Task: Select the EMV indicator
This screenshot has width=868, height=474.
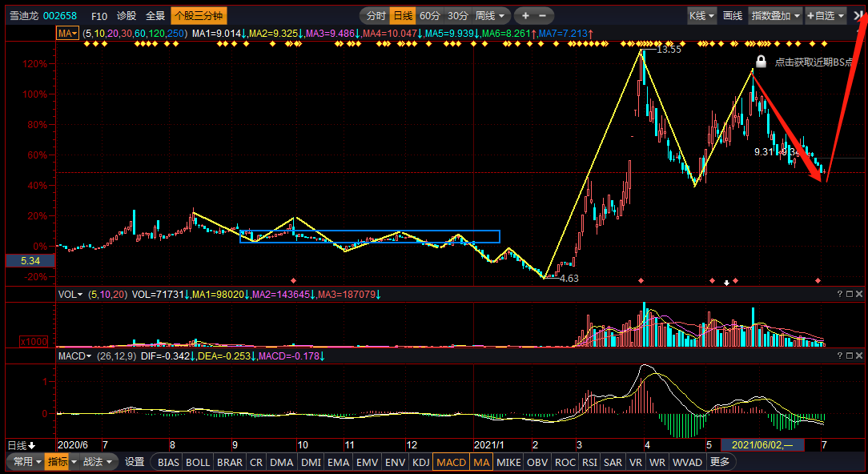Action: click(367, 462)
